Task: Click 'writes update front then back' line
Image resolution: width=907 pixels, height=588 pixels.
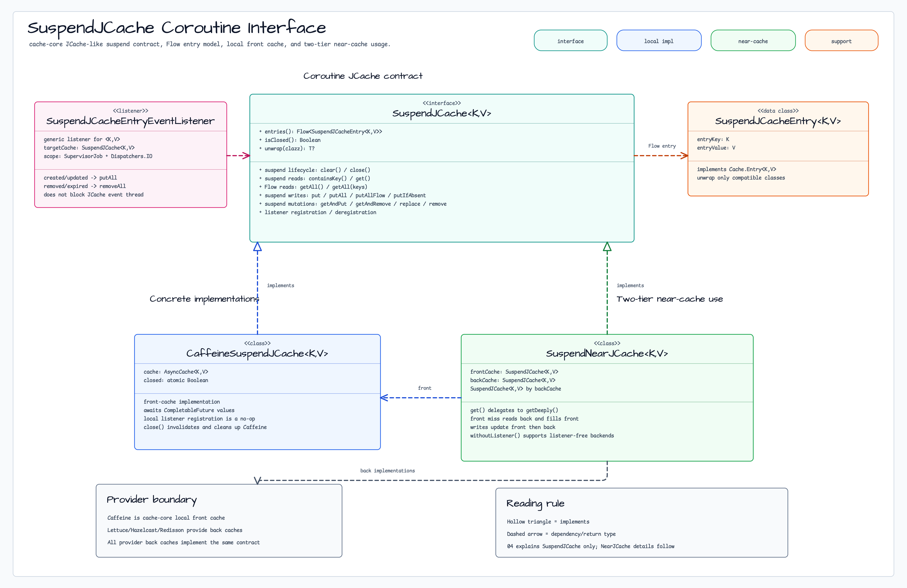Action: click(x=512, y=427)
